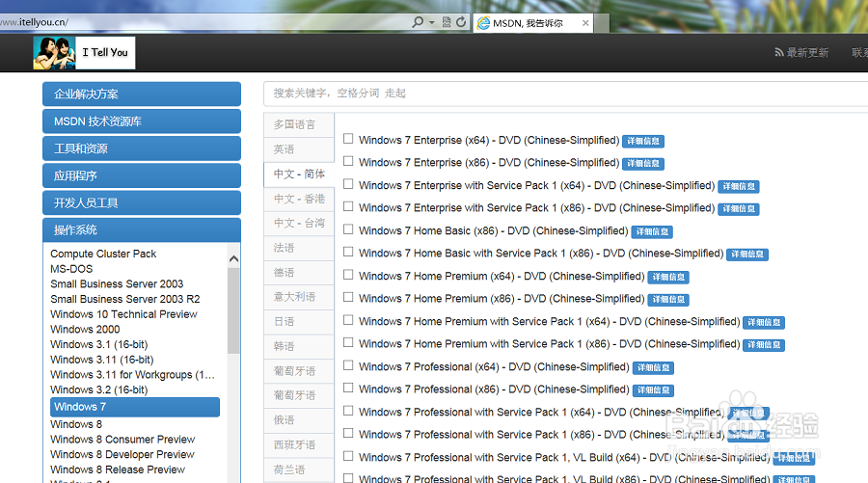Viewport: 868px width, 483px height.
Task: Switch to the 法语 language tab
Action: (x=299, y=248)
